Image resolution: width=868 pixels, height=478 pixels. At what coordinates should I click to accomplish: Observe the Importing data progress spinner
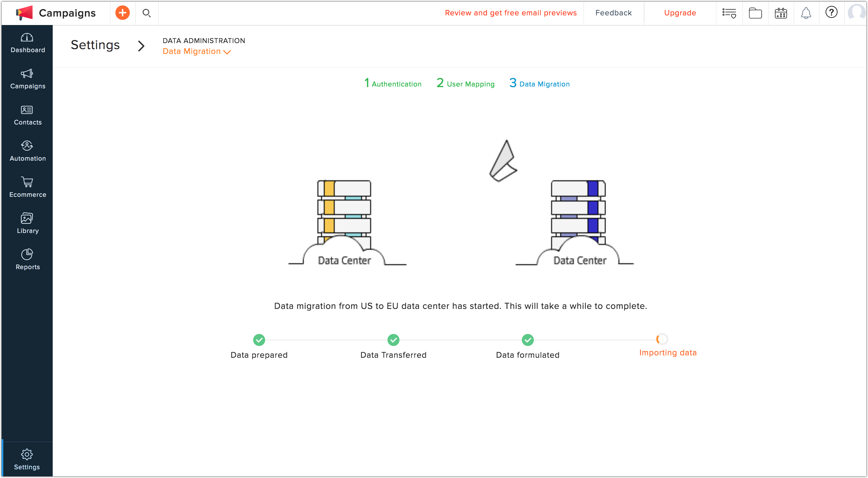click(x=662, y=339)
